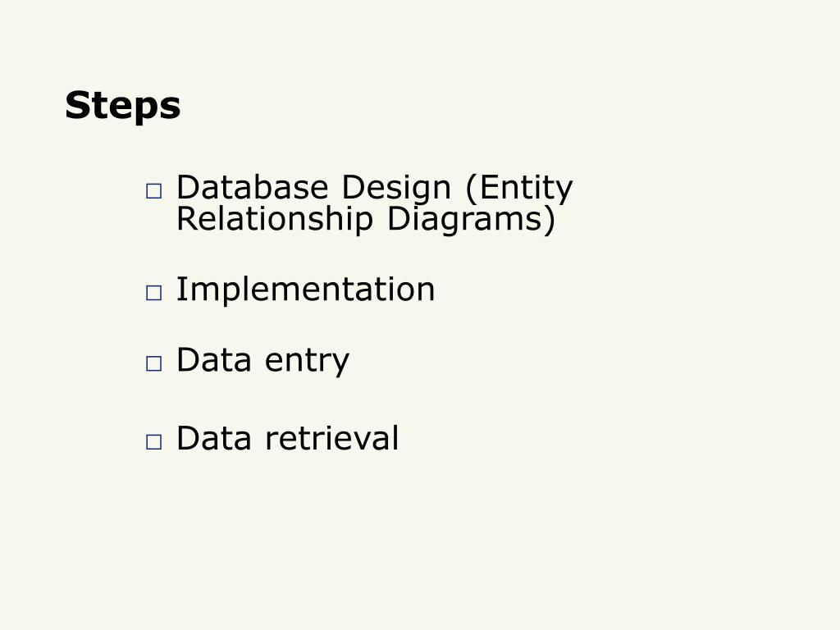Click the opening parenthesis before 'Entity'
The height and width of the screenshot is (630, 840).
(472, 189)
